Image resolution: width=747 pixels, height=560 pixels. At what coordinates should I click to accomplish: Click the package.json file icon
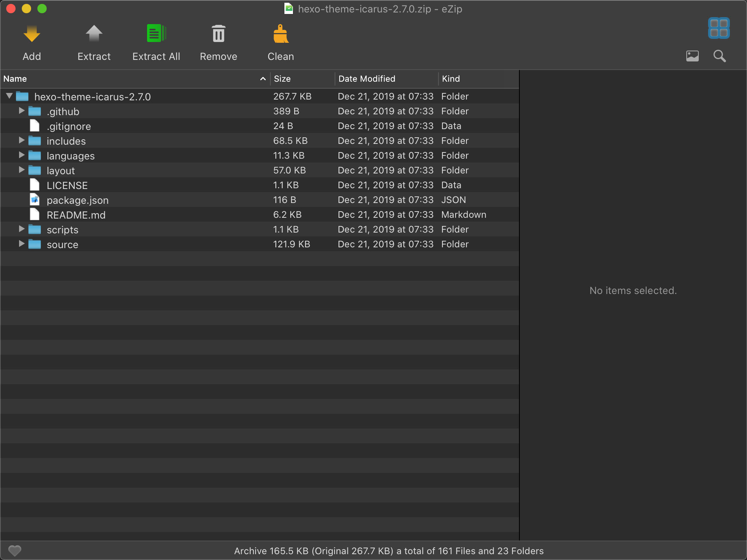tap(35, 199)
